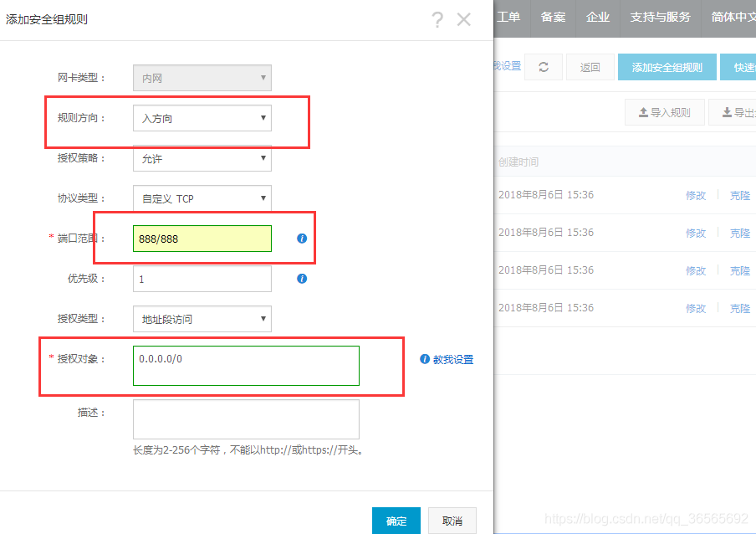
Task: Confirm the rule with 确定 button
Action: click(396, 520)
